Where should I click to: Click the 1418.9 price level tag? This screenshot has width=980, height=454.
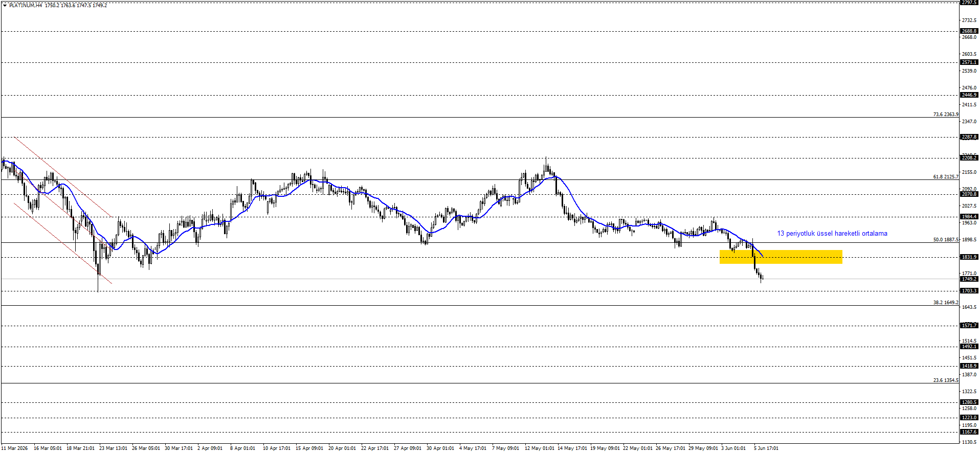[969, 366]
